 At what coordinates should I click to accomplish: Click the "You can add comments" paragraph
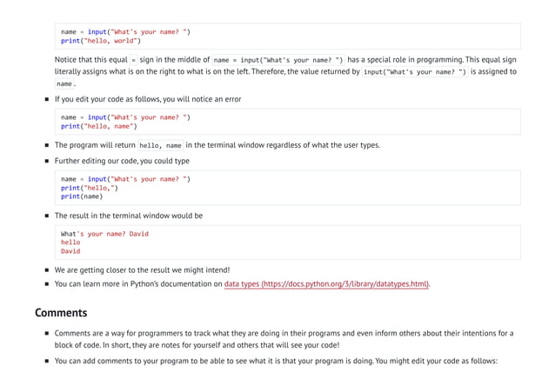[275, 362]
